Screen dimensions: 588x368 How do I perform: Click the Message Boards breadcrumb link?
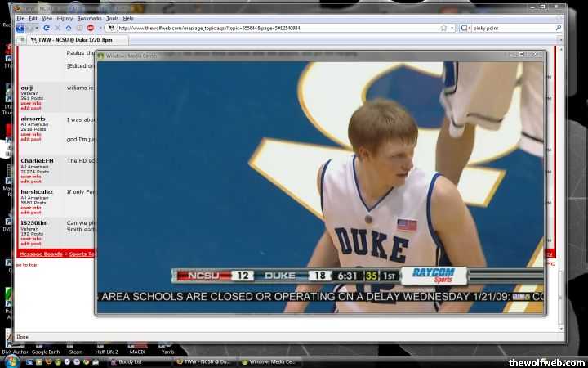pos(41,254)
